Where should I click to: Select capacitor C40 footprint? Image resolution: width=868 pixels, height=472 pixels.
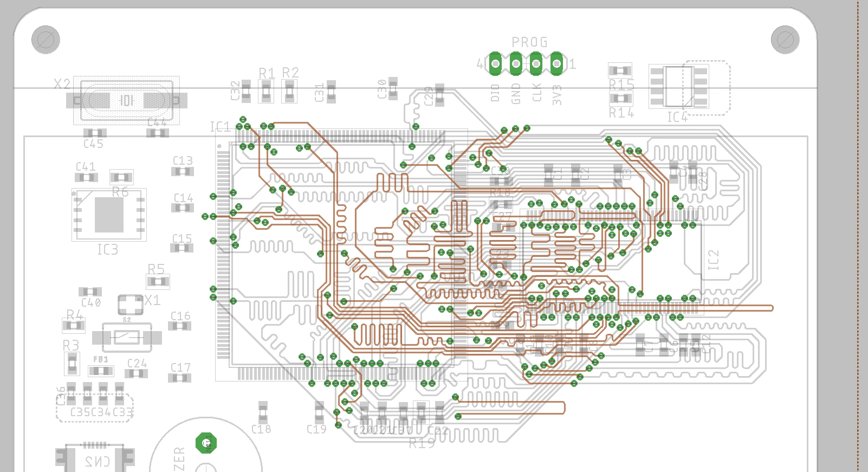(x=90, y=292)
